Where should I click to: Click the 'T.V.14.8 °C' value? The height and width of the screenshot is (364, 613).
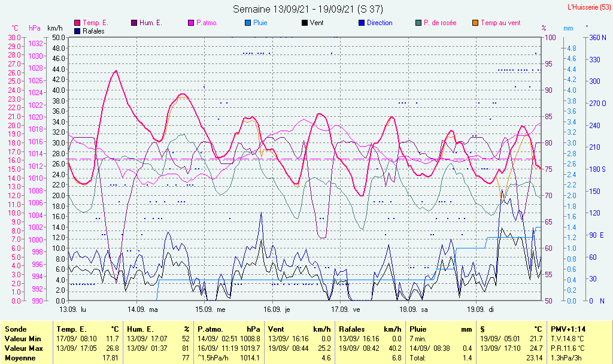(568, 339)
